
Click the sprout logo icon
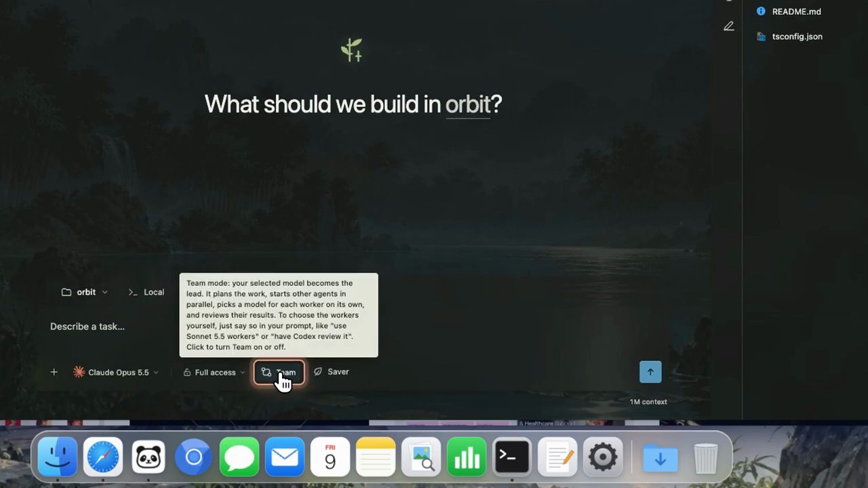(352, 50)
